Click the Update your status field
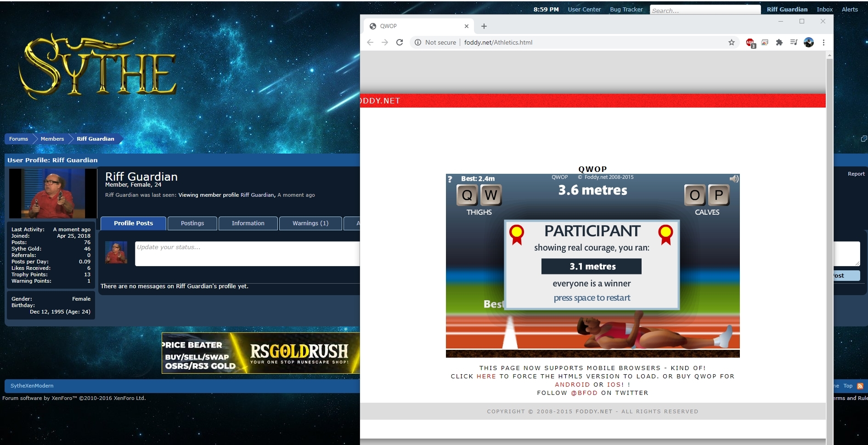Viewport: 868px width, 445px height. (248, 254)
